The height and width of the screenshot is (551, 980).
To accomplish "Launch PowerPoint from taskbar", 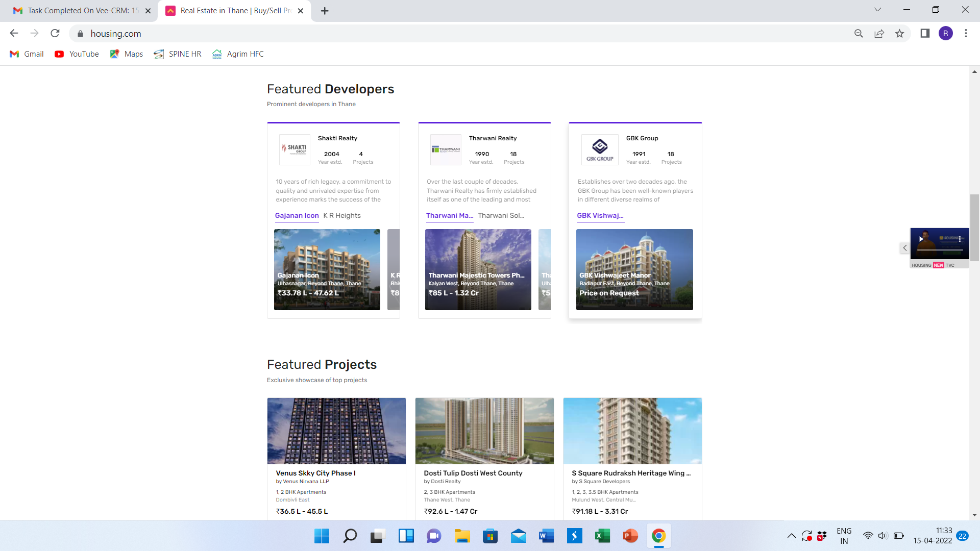I will (x=630, y=536).
